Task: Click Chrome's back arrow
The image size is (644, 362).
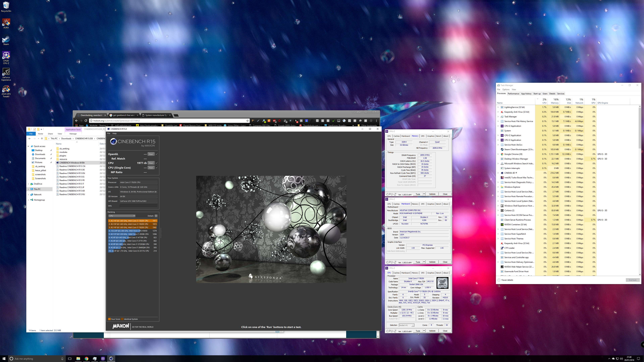Action: (76, 121)
